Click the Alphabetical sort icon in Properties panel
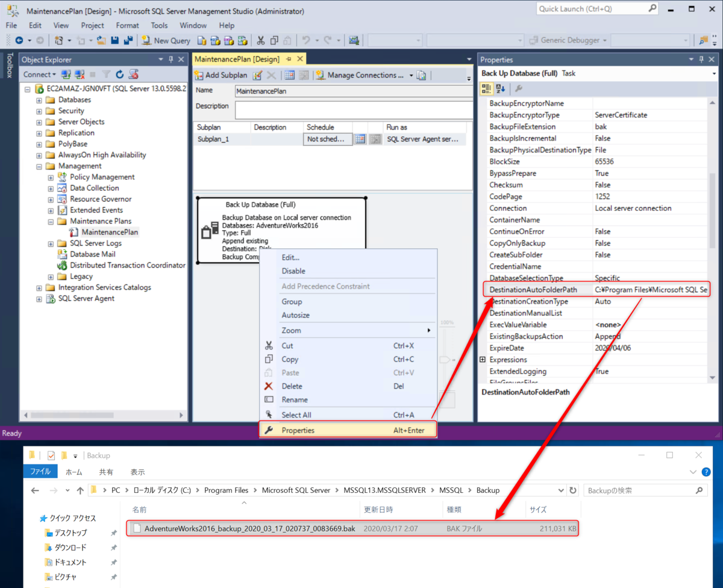Screen dimensions: 723x588 tap(500, 89)
